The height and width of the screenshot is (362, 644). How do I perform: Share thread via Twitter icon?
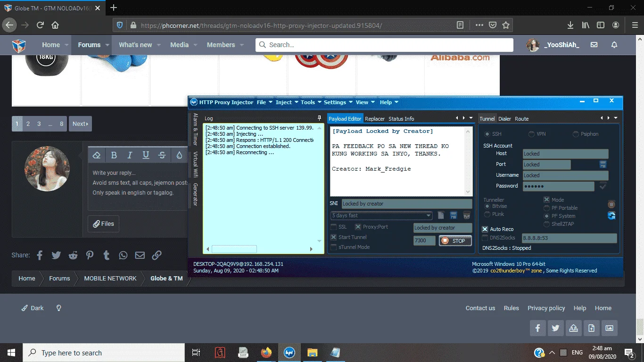pos(56,255)
